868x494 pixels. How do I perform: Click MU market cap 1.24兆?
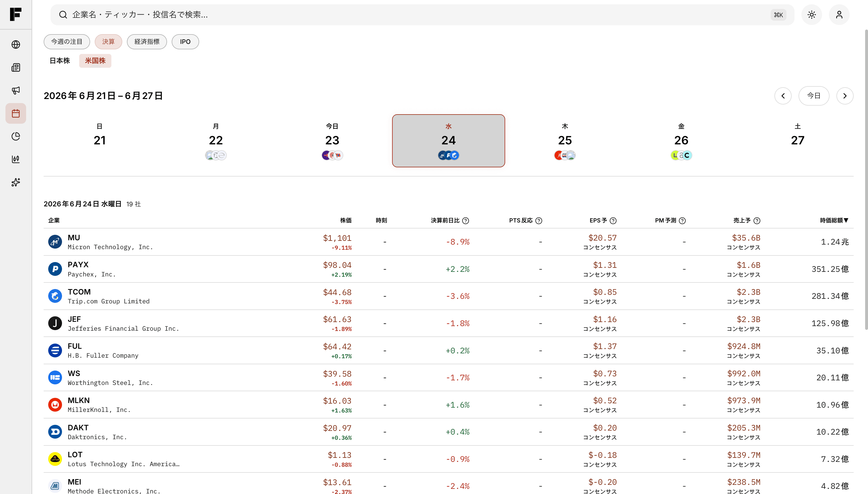(834, 242)
